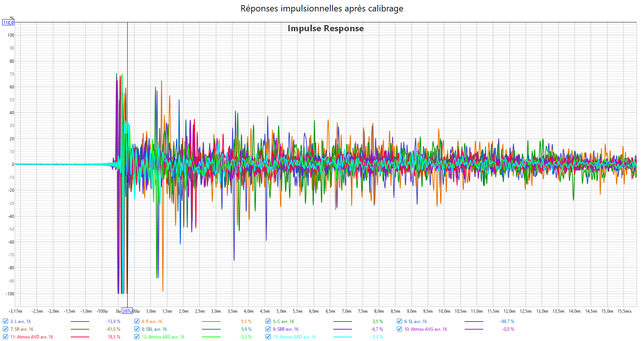Uncheck '10: Atmos AVG avr. 16' checkbox

(399, 329)
